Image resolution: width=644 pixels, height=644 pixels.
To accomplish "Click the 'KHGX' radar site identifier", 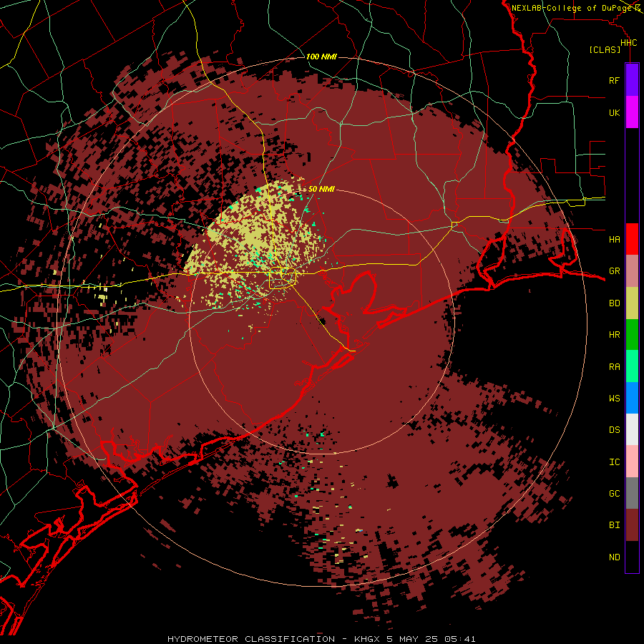I will [x=368, y=639].
